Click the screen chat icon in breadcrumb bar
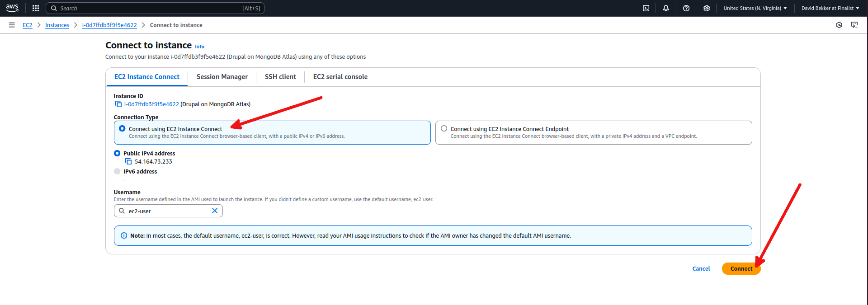Screen dimensions: 868x305 [854, 25]
